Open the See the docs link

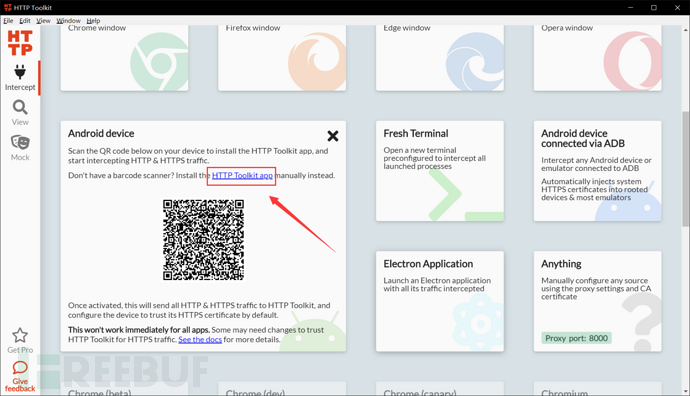tap(200, 340)
